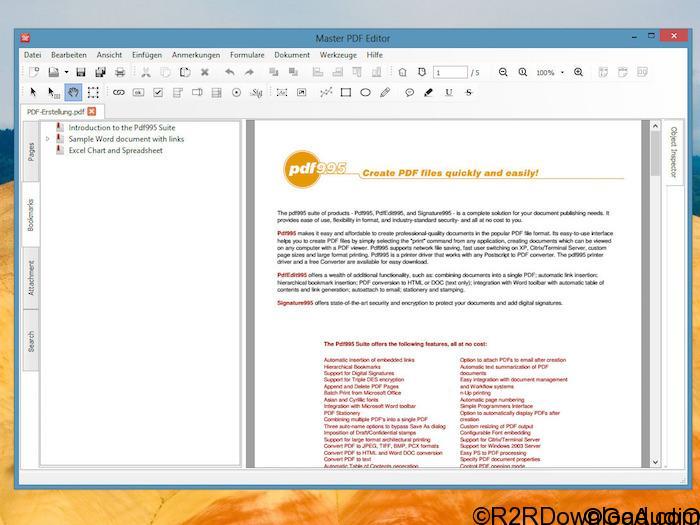Click the Cut scissors icon
700x525 pixels.
coord(146,72)
